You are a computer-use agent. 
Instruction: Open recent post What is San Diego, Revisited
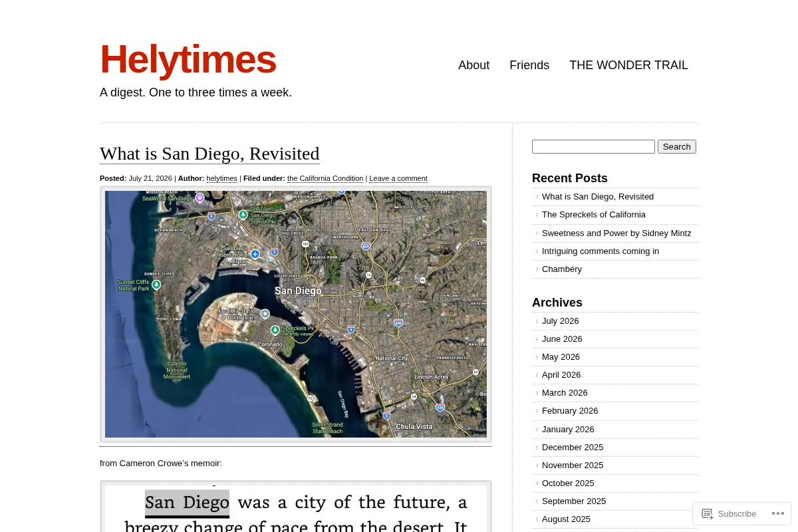tap(598, 197)
